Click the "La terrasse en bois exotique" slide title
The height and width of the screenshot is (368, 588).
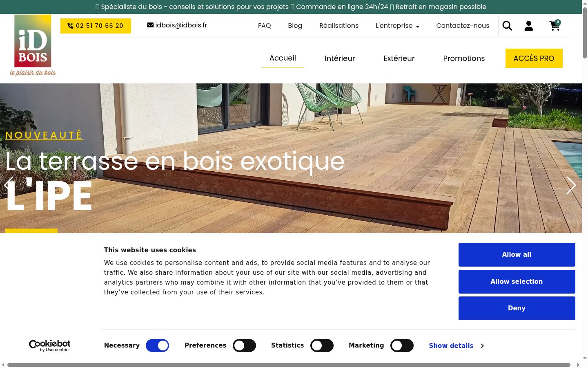175,162
